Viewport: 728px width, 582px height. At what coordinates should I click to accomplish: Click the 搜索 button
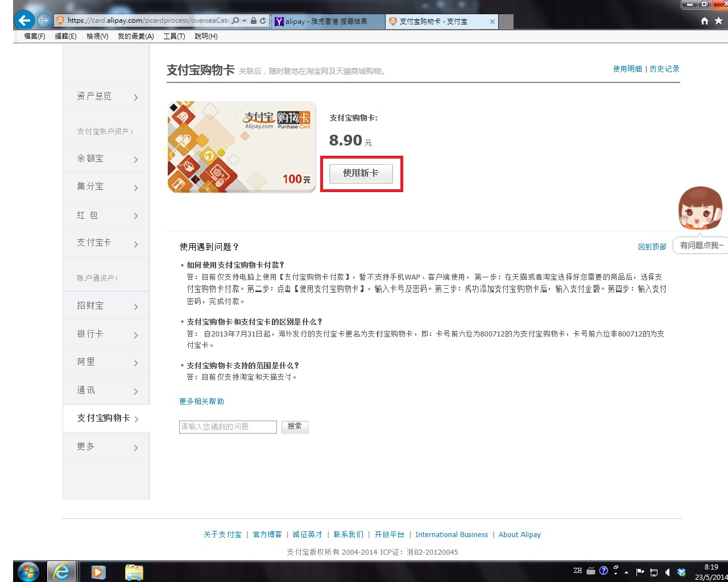(x=295, y=427)
